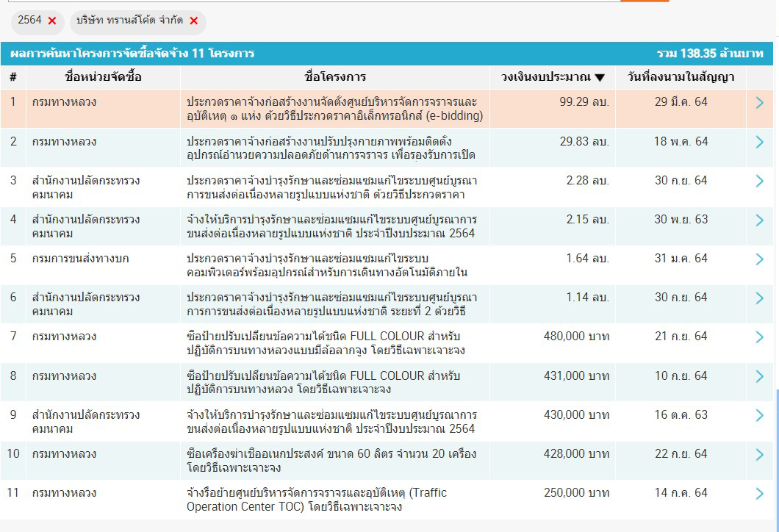Click the ชื่อหน่วยจัดซื้อ column header

click(x=103, y=77)
